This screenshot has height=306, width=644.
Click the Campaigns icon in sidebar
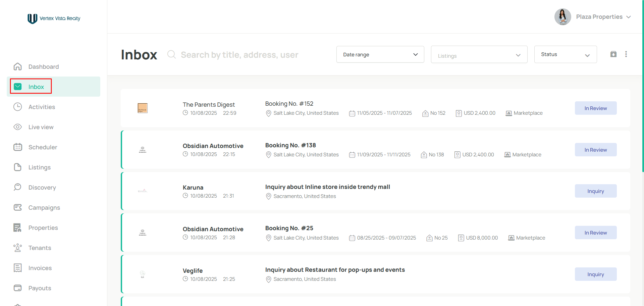tap(17, 207)
